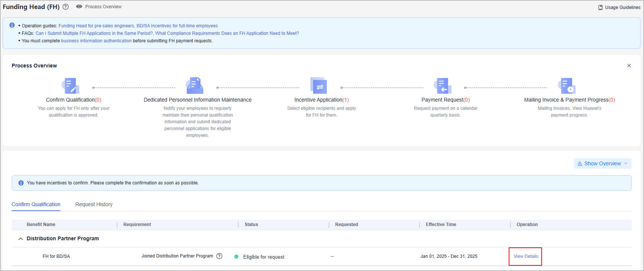The image size is (644, 271).
Task: Switch to the Request History tab
Action: pyautogui.click(x=94, y=204)
